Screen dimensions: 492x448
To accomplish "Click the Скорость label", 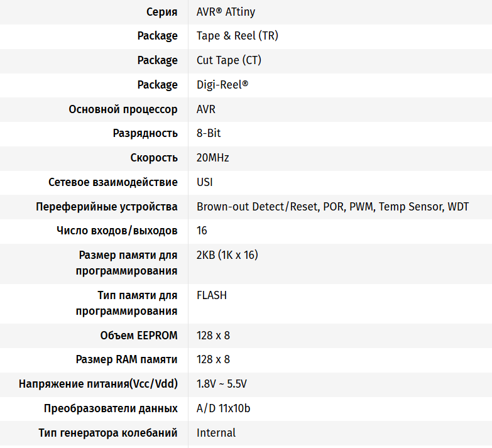I will point(154,158).
